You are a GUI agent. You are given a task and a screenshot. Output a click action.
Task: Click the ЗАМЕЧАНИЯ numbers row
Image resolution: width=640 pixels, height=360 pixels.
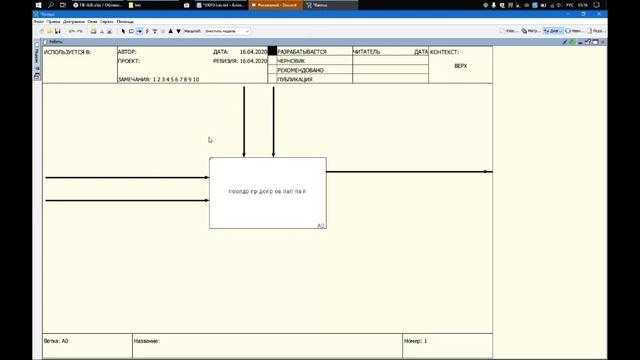point(158,80)
